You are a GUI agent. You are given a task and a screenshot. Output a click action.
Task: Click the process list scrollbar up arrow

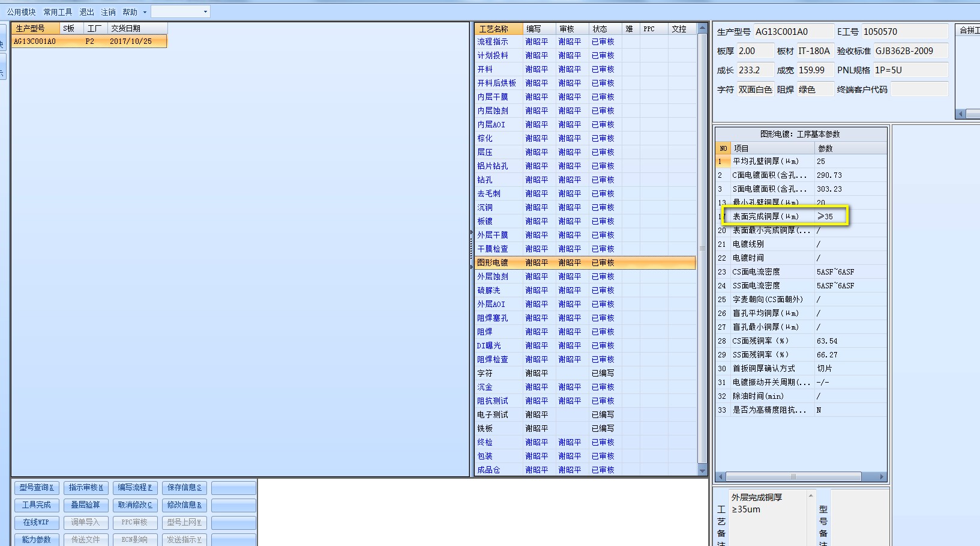click(x=702, y=28)
